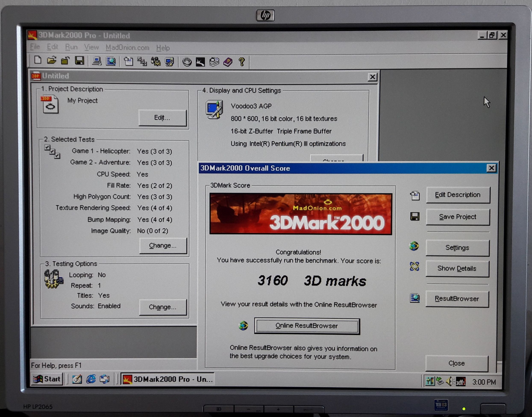Click the project description toolbar icon
Screen dimensions: 532x417
point(128,62)
